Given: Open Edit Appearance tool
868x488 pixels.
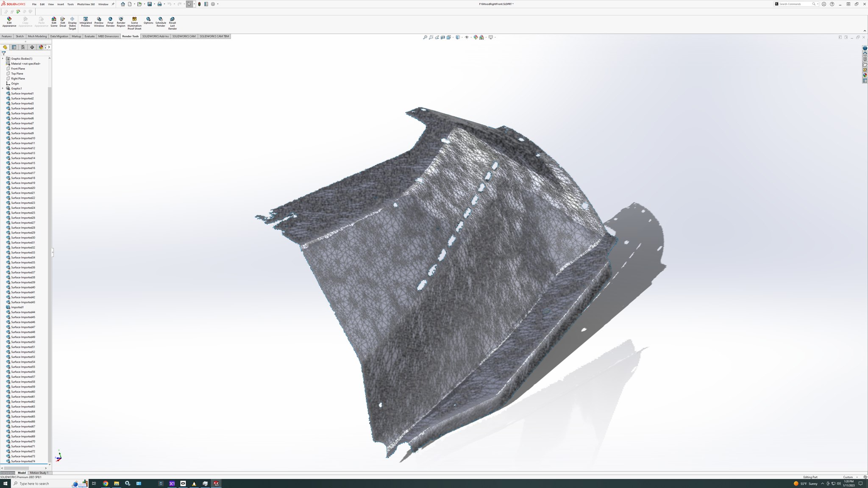Looking at the screenshot, I should pos(9,22).
